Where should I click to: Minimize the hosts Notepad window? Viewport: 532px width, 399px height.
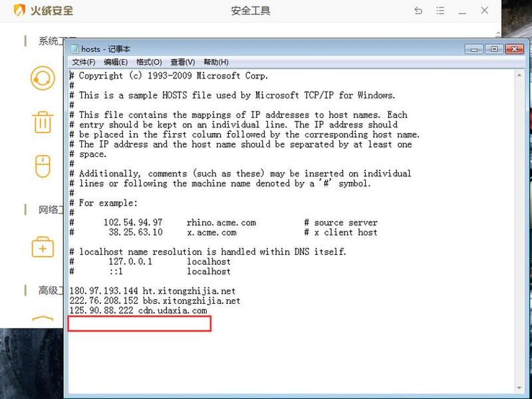click(x=474, y=49)
